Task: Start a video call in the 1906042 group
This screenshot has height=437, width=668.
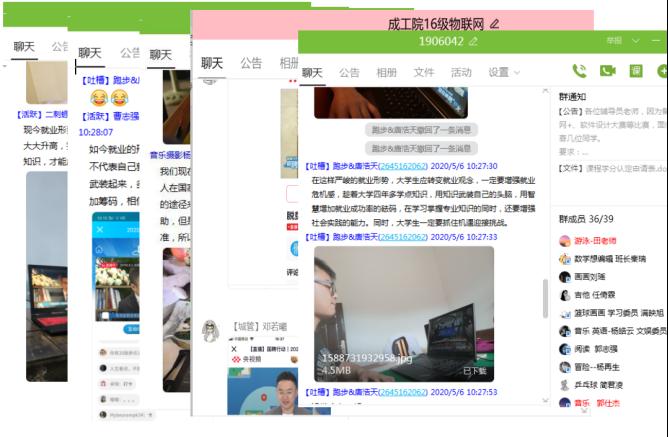Action: pyautogui.click(x=608, y=71)
